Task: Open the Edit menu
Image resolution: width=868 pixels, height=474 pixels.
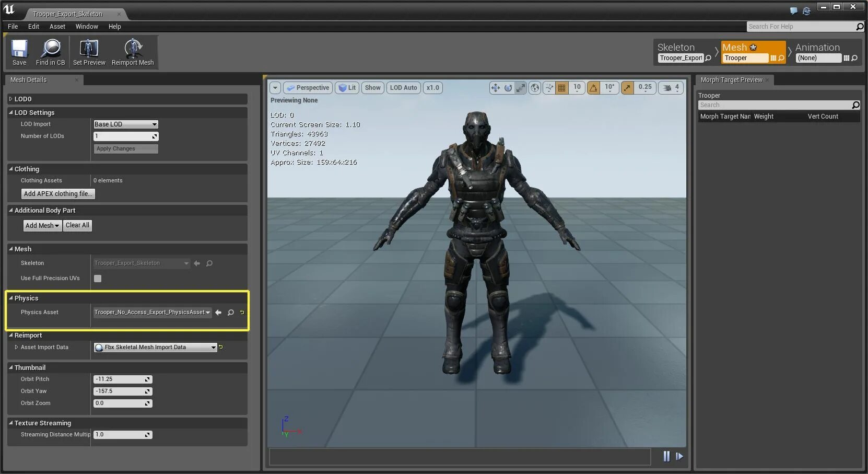Action: (33, 27)
